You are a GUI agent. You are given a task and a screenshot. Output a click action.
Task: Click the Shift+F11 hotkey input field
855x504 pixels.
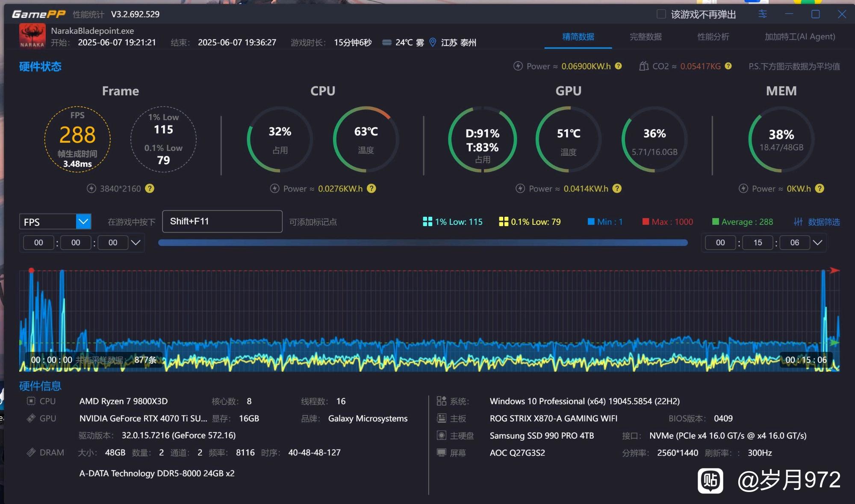(x=222, y=221)
